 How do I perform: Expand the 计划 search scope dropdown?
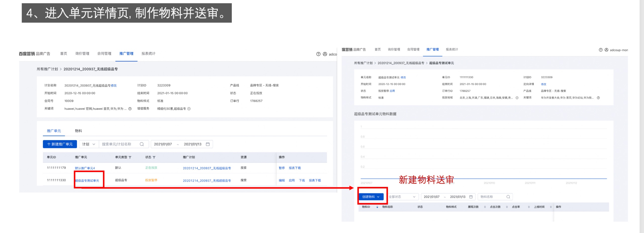[x=88, y=144]
